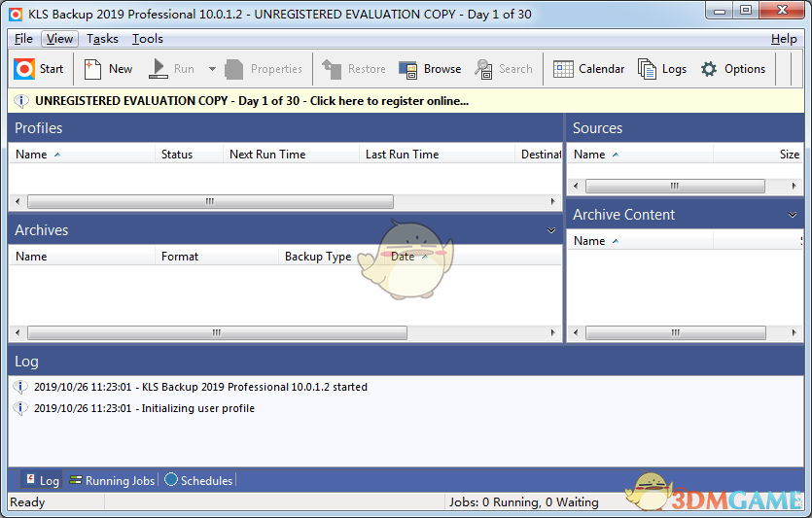Sort Profiles by Status column

click(189, 155)
